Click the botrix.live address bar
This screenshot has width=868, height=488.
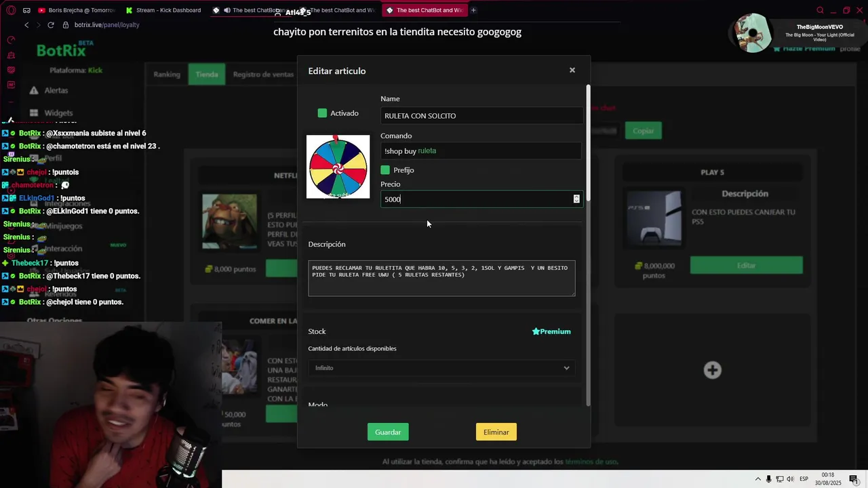point(107,25)
